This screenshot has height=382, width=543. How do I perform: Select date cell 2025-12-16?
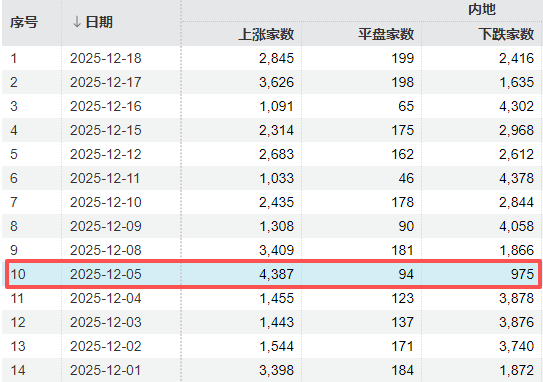[x=106, y=106]
